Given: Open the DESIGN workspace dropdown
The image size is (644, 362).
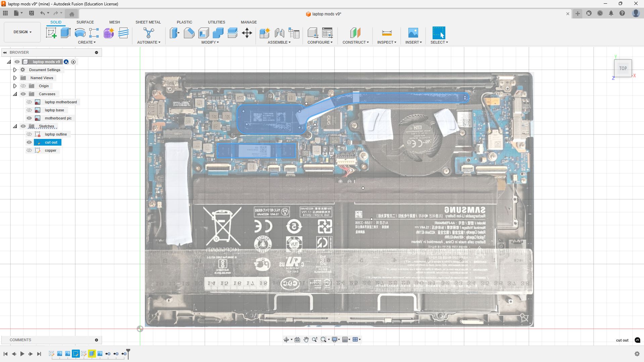Looking at the screenshot, I should point(22,32).
